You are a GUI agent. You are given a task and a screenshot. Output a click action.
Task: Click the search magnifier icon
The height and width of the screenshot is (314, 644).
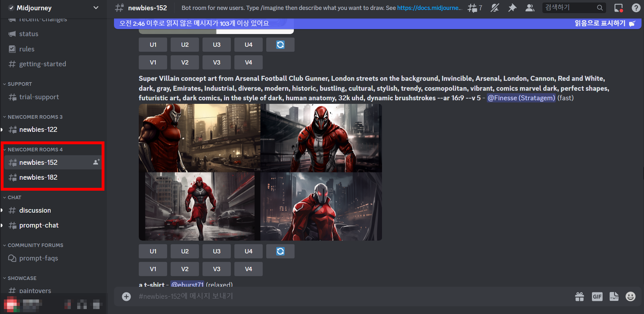pyautogui.click(x=600, y=7)
